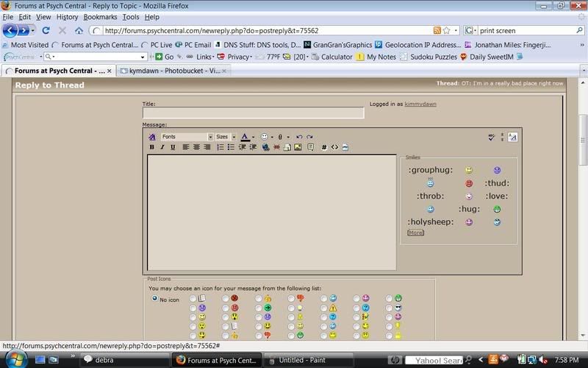
Task: Switch to the kymdawn Photobucket tab
Action: coord(173,71)
